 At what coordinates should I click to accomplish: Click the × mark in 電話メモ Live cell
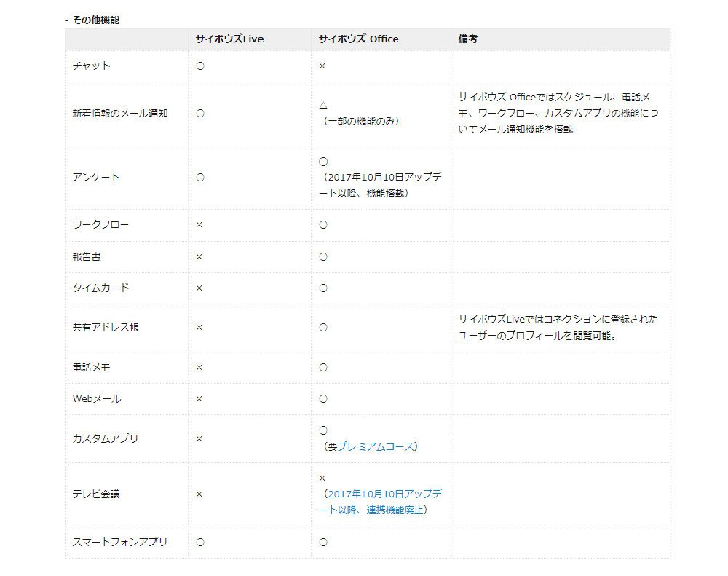[199, 368]
